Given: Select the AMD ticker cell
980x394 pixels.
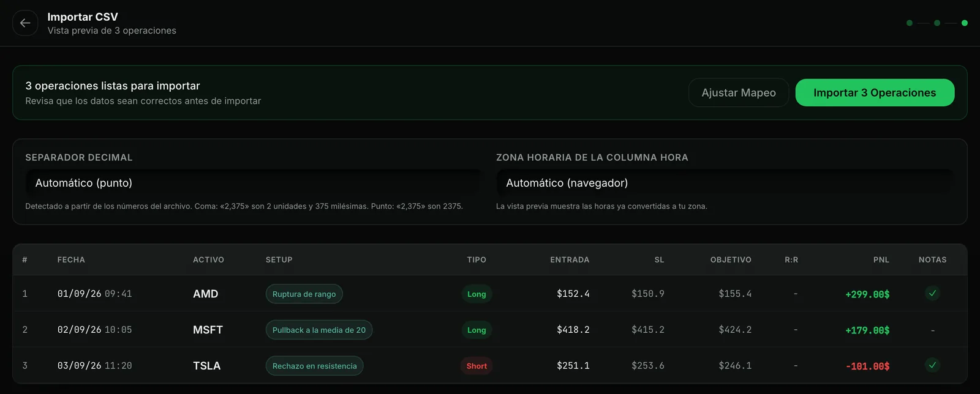Looking at the screenshot, I should point(206,294).
